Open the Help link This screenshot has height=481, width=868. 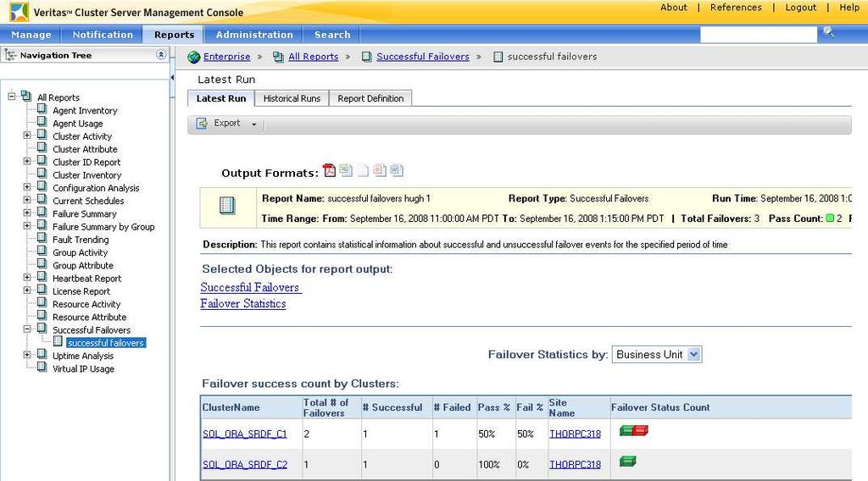coord(849,7)
